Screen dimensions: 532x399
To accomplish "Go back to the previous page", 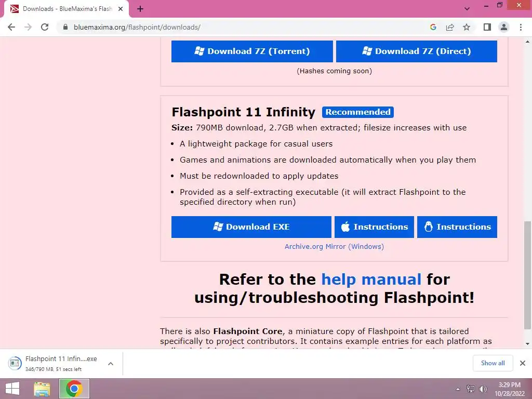I will point(11,27).
